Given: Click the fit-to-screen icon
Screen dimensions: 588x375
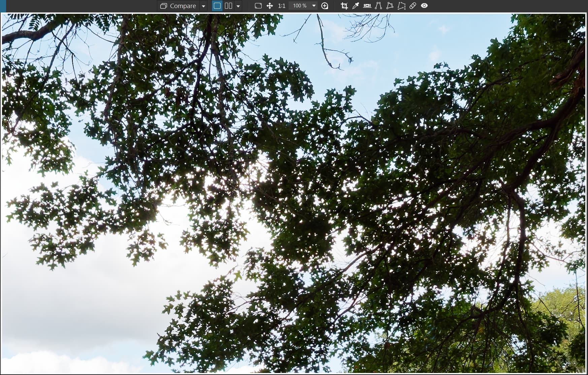Looking at the screenshot, I should coord(258,6).
